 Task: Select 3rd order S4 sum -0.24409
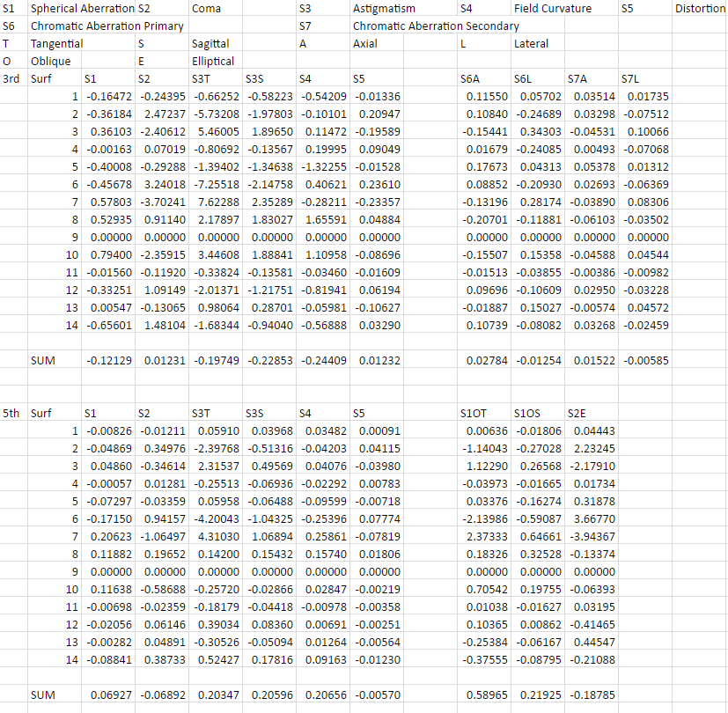click(x=323, y=361)
